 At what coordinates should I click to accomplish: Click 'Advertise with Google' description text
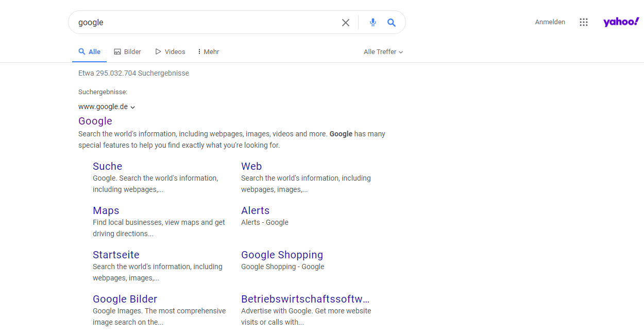click(x=306, y=316)
